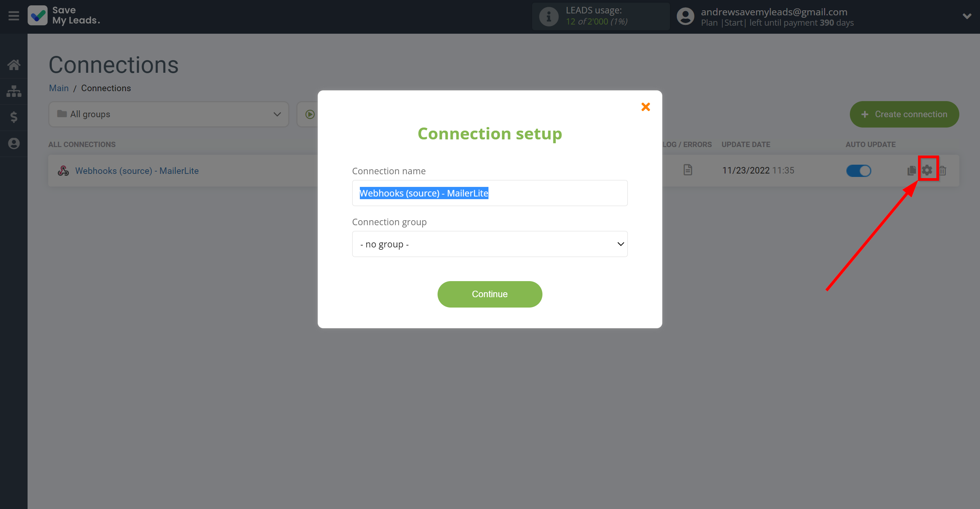980x509 pixels.
Task: Click the Webhooks (source) - MailerLite connection row
Action: point(136,170)
